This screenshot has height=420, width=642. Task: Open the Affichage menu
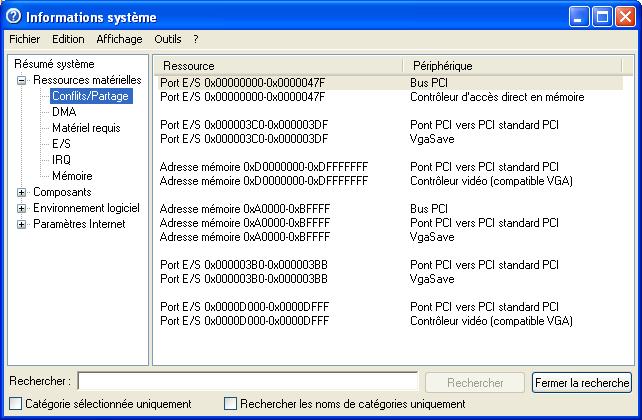[x=119, y=39]
